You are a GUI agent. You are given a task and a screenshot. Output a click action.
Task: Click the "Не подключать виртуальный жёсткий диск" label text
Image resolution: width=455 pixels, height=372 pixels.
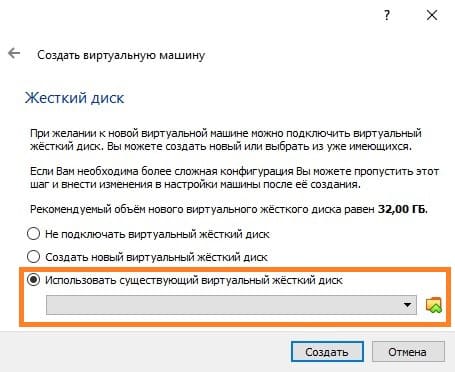157,234
